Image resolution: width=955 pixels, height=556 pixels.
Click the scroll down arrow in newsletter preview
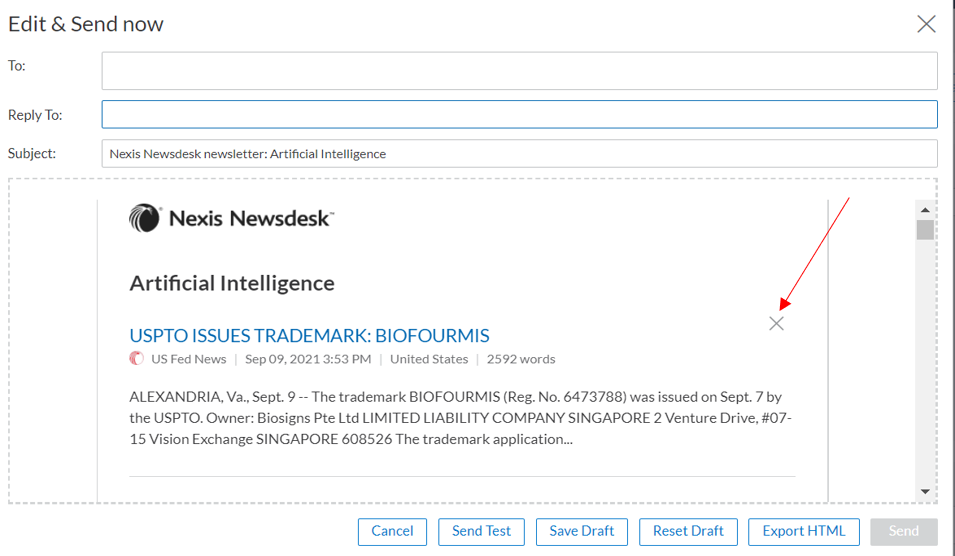pyautogui.click(x=925, y=491)
